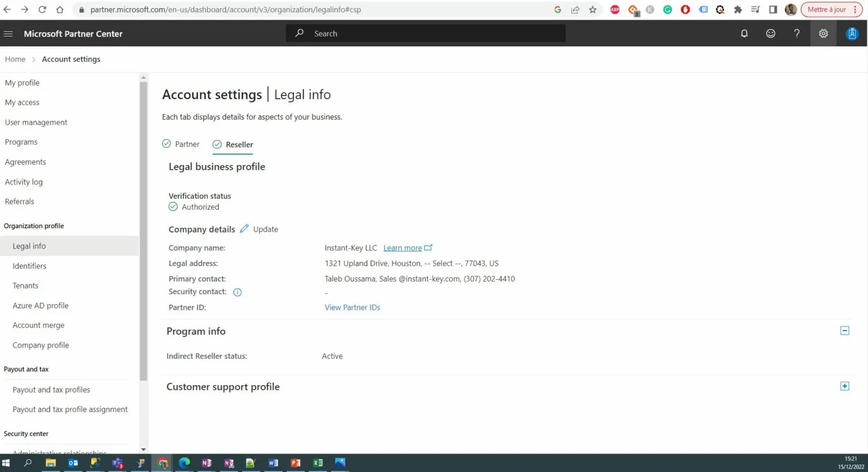Open the hamburger navigation menu
This screenshot has height=472, width=868.
tap(8, 34)
